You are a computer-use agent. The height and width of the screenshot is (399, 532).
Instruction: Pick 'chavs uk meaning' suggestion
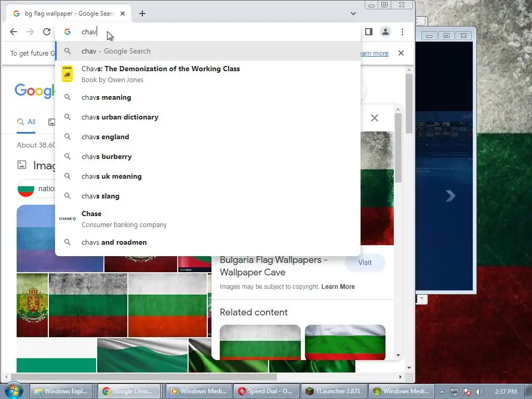[x=208, y=176]
